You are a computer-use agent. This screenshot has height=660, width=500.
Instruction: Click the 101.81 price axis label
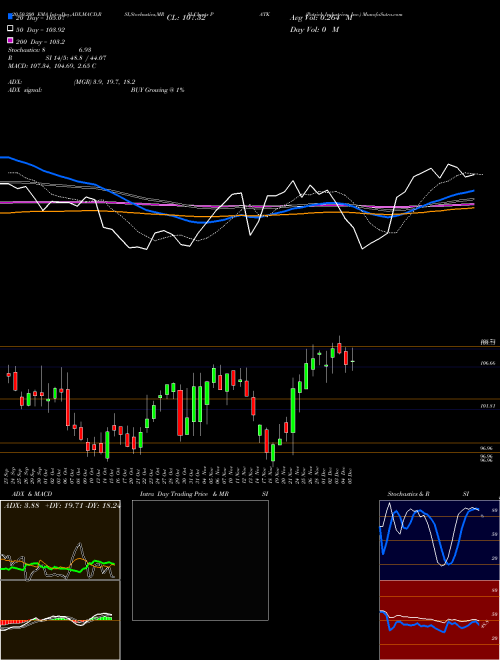(x=488, y=406)
